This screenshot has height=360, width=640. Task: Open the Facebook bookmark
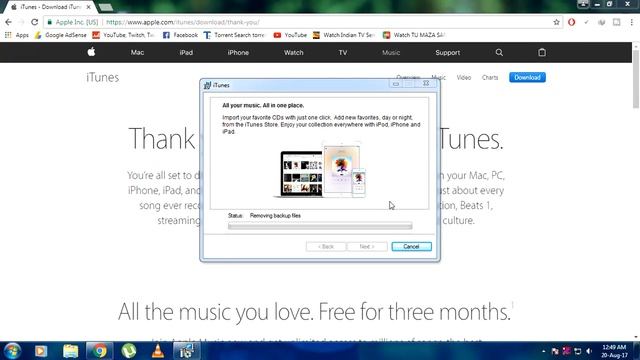point(180,35)
